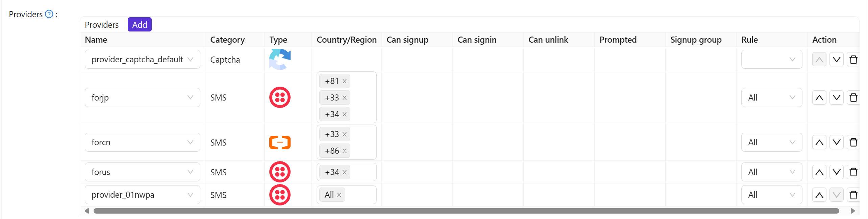This screenshot has width=868, height=219.
Task: Click the orange SMS provider icon in forcn row
Action: (279, 142)
